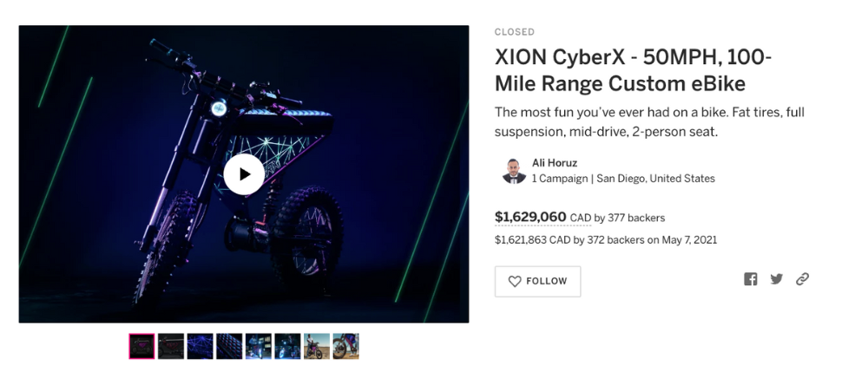
Task: Click the underlined $1,629,060 funding amount
Action: coord(530,217)
